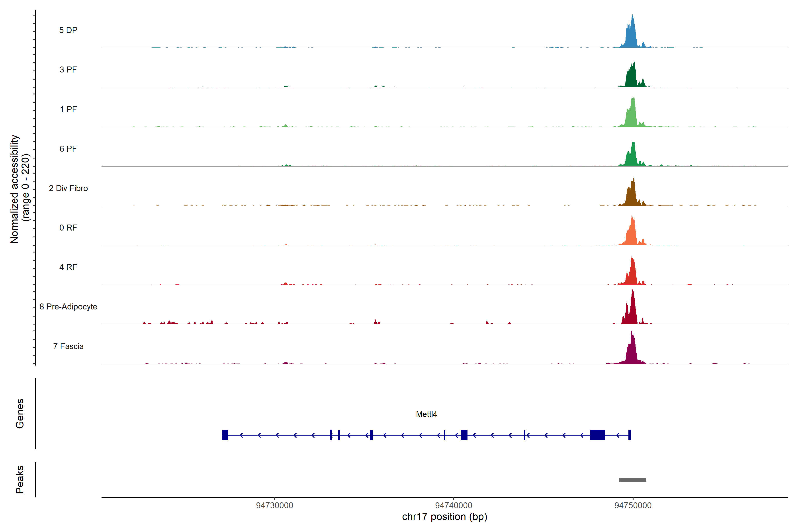Click the 6 PF track label
Screen dimensions: 798x532
pos(68,149)
